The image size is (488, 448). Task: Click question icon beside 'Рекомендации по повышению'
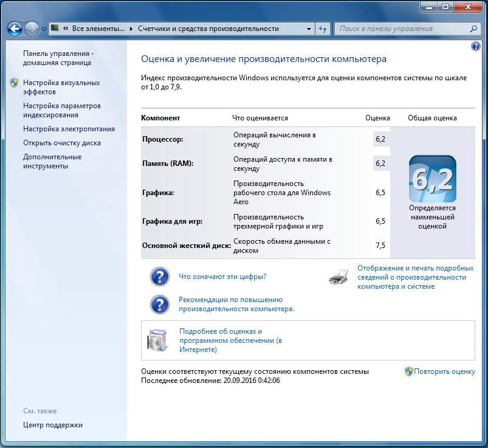tap(160, 305)
